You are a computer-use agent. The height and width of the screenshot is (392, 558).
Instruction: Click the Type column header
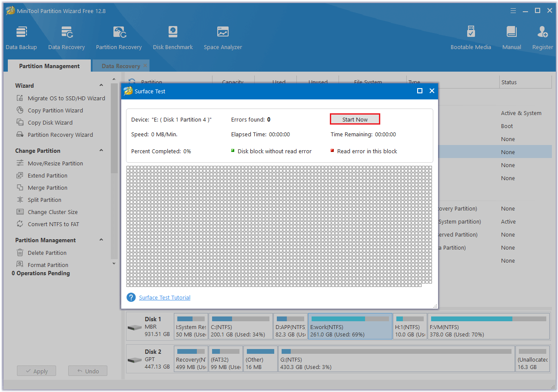pos(453,82)
